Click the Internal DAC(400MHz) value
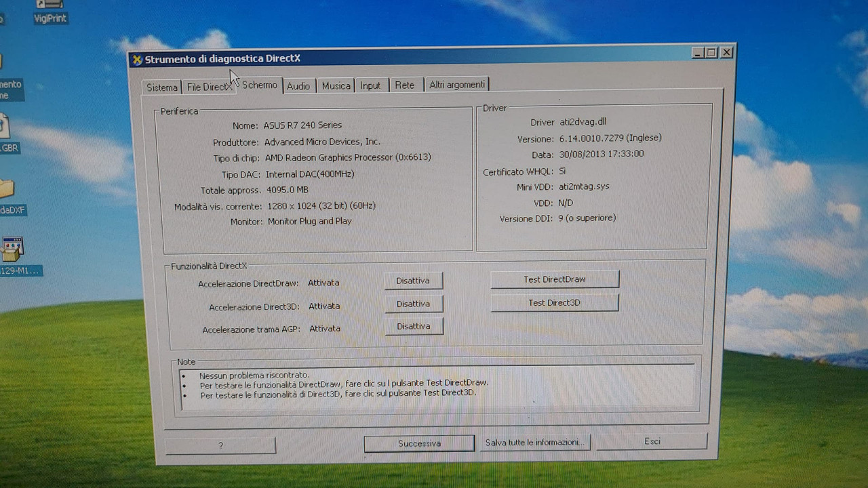 (310, 174)
